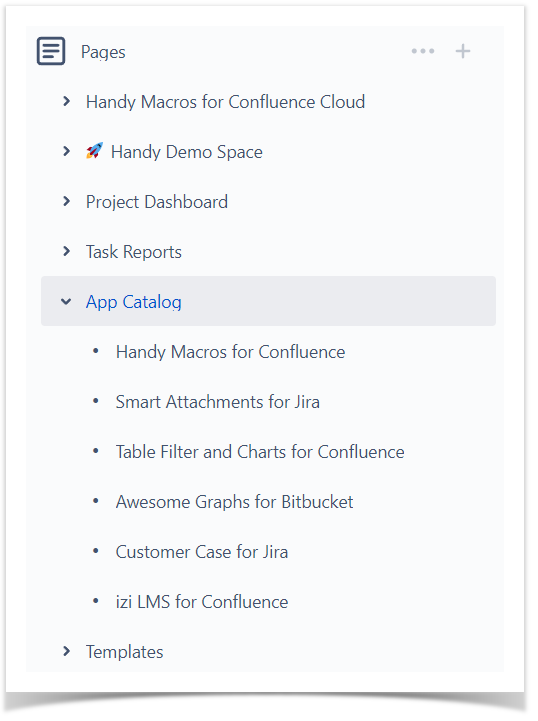Viewport: 538px width, 721px height.
Task: Expand the Templates chevron
Action: tap(66, 651)
